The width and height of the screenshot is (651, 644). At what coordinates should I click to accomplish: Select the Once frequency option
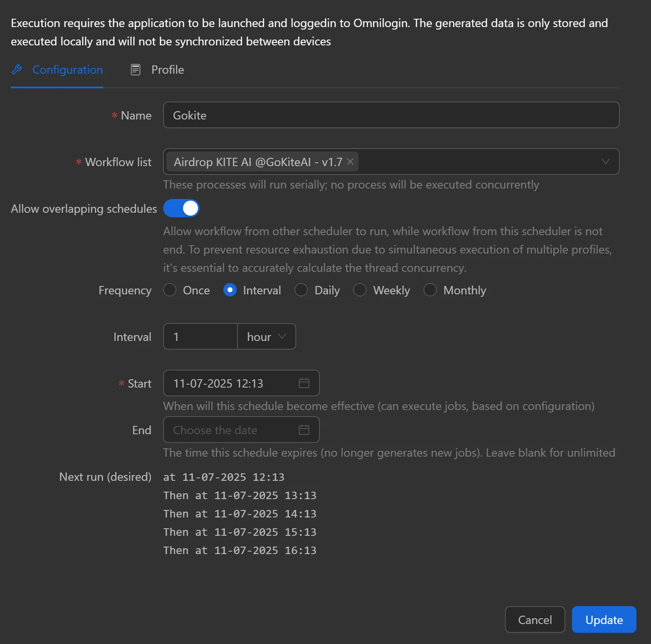(x=170, y=290)
